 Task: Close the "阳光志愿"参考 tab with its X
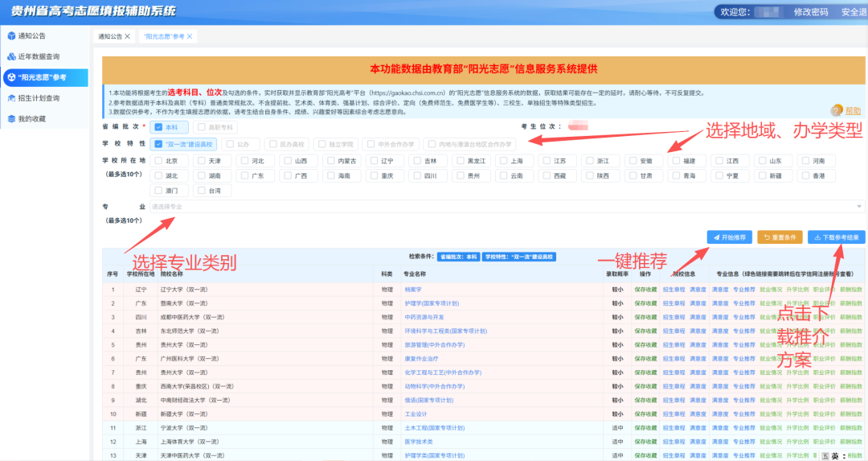(190, 36)
